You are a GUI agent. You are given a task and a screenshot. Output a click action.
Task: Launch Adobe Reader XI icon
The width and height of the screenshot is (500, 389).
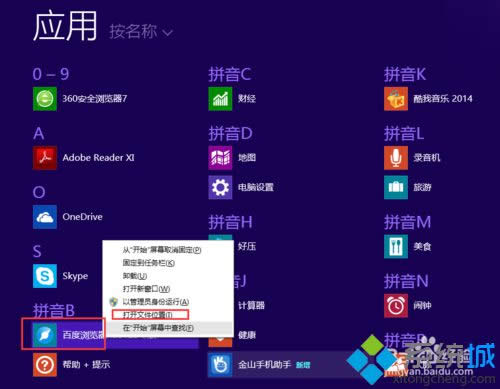(45, 158)
